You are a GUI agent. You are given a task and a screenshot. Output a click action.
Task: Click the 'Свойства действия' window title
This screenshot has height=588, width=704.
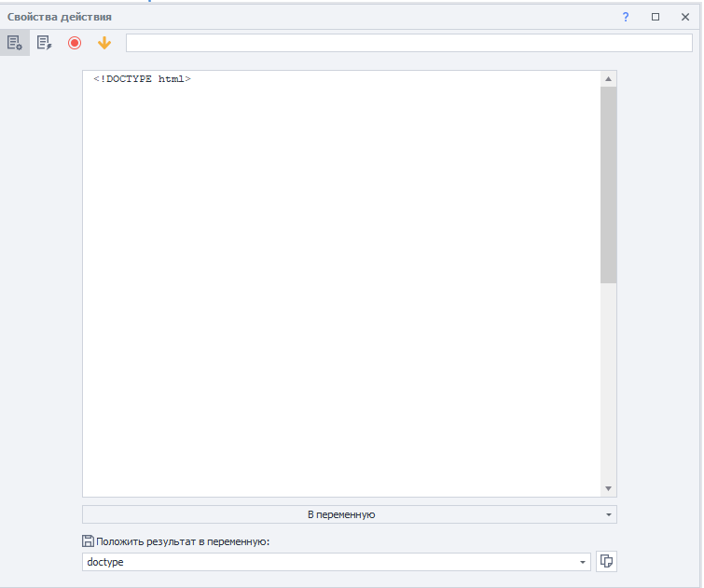click(60, 17)
